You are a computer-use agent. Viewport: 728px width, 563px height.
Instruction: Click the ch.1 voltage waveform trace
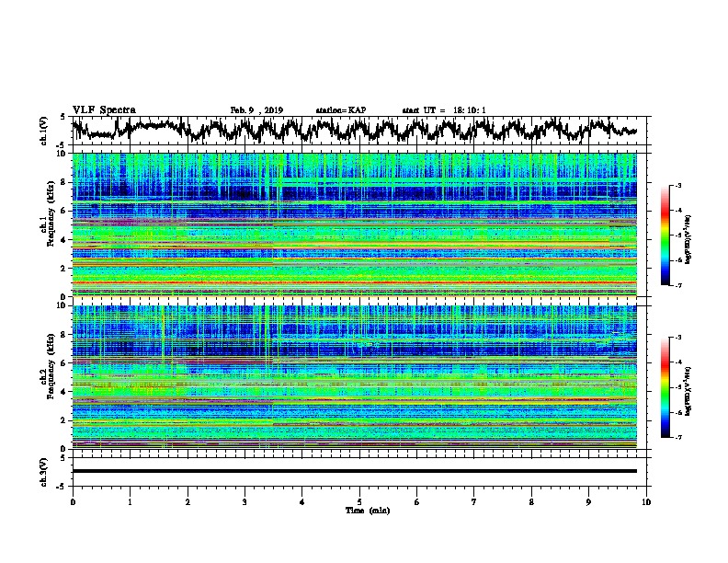(354, 130)
